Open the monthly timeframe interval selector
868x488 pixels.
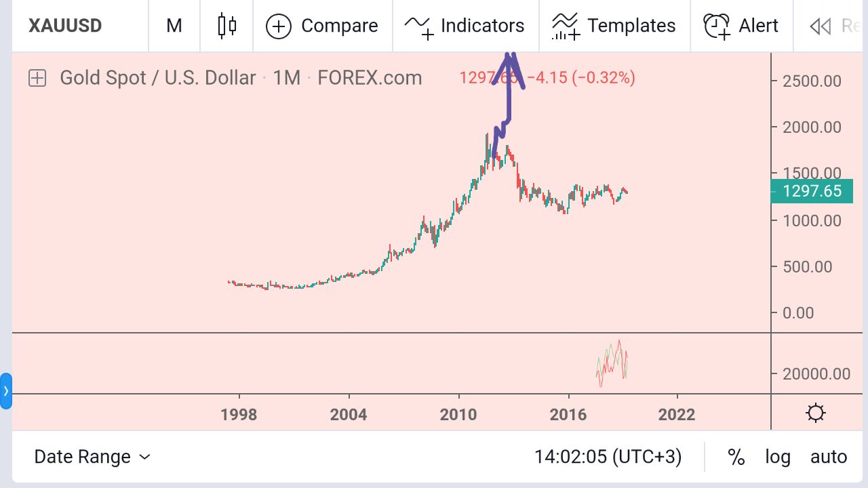[174, 26]
